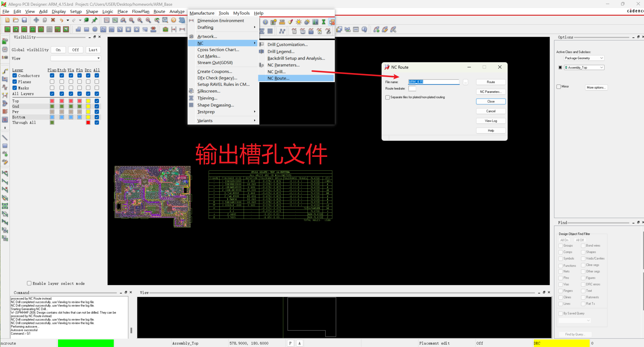Viewport: 644px width, 347px height.
Task: Toggle the Mirror checkbox in Options
Action: pos(559,87)
